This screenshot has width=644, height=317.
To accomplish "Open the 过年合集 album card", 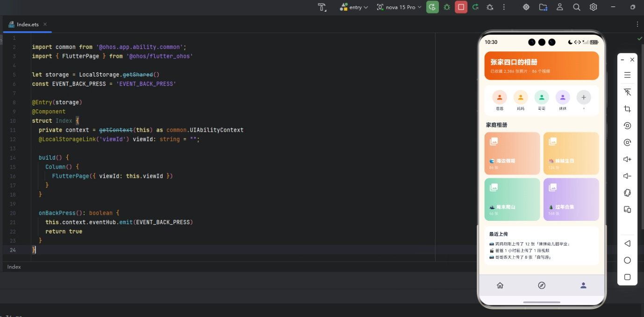I will tap(571, 199).
